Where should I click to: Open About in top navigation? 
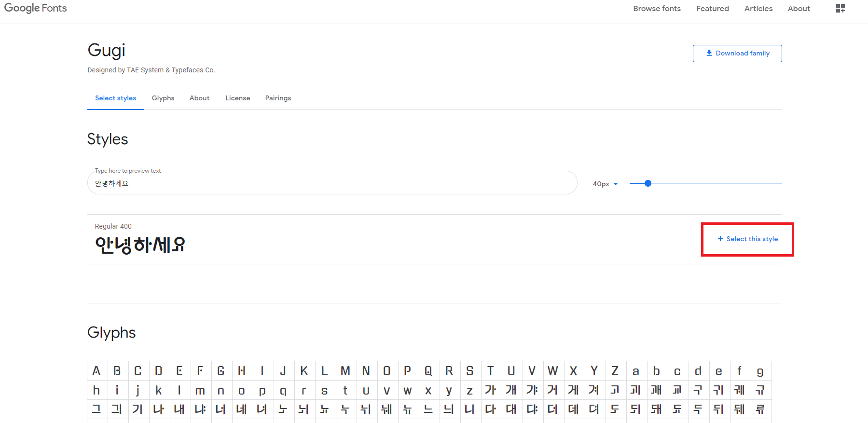[799, 9]
